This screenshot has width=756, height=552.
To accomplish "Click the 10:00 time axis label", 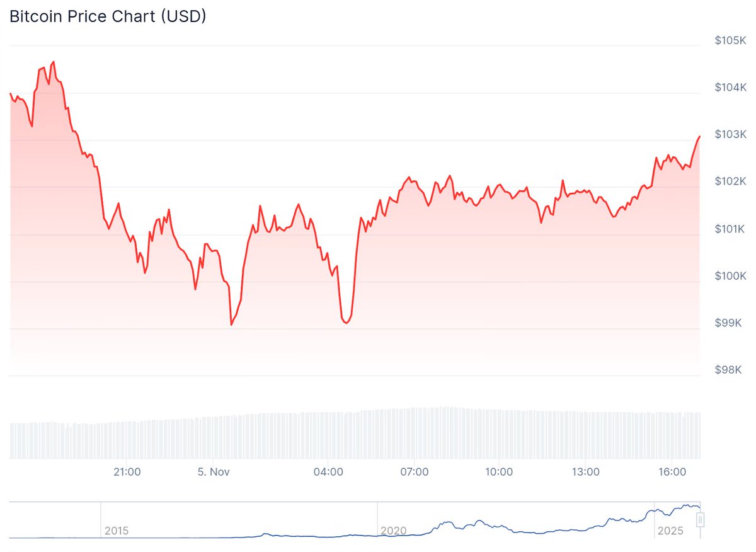I will pyautogui.click(x=499, y=471).
